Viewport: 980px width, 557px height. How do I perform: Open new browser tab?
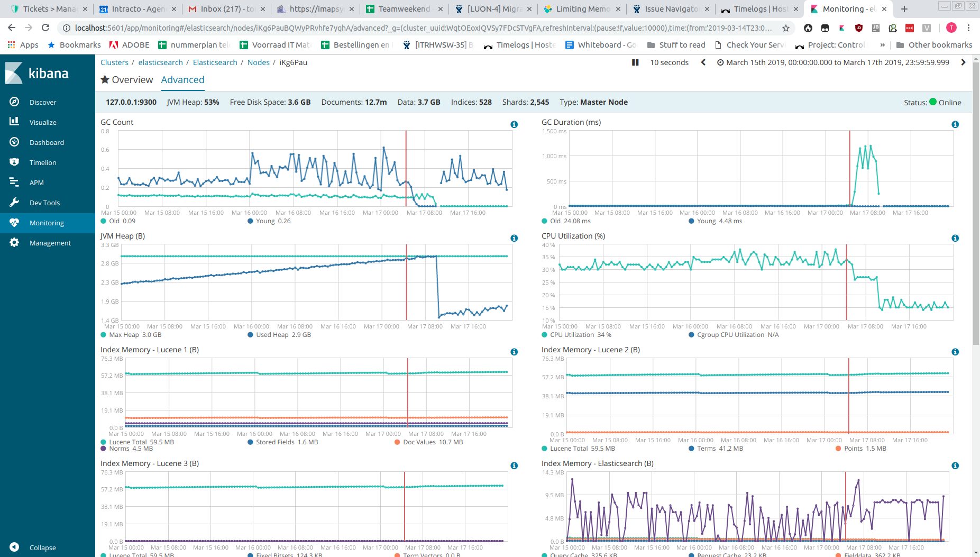tap(904, 9)
